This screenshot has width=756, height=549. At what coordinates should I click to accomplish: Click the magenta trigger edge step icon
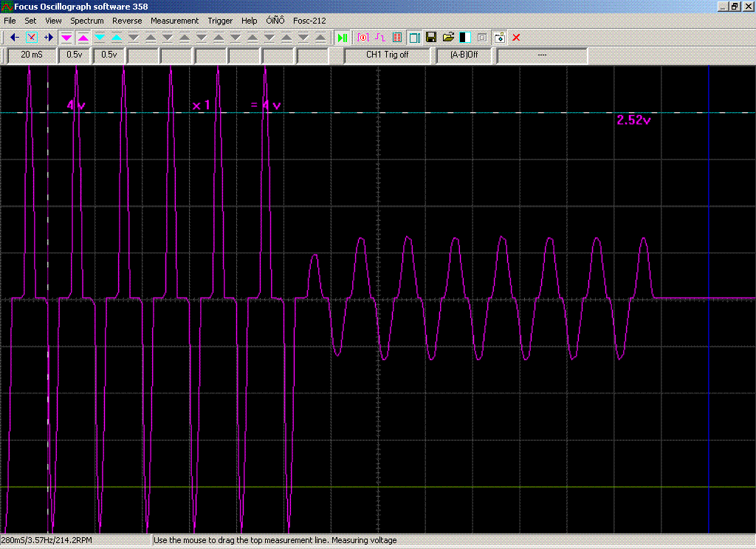380,37
